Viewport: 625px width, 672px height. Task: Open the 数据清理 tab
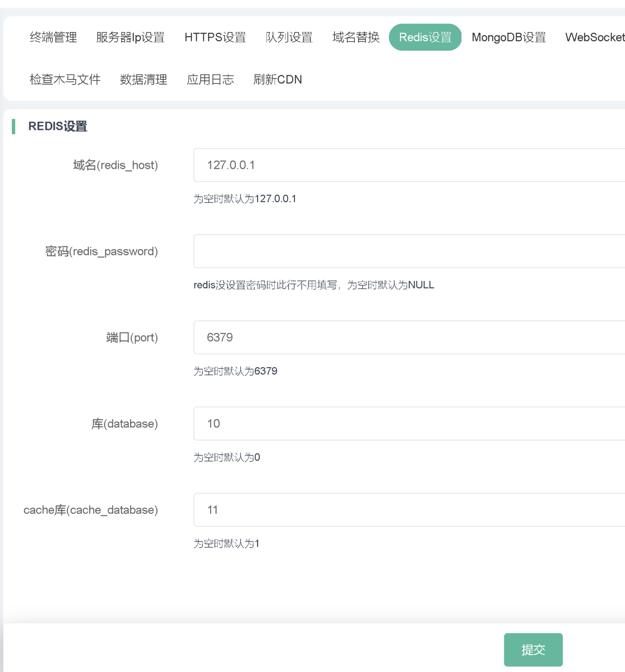(143, 80)
